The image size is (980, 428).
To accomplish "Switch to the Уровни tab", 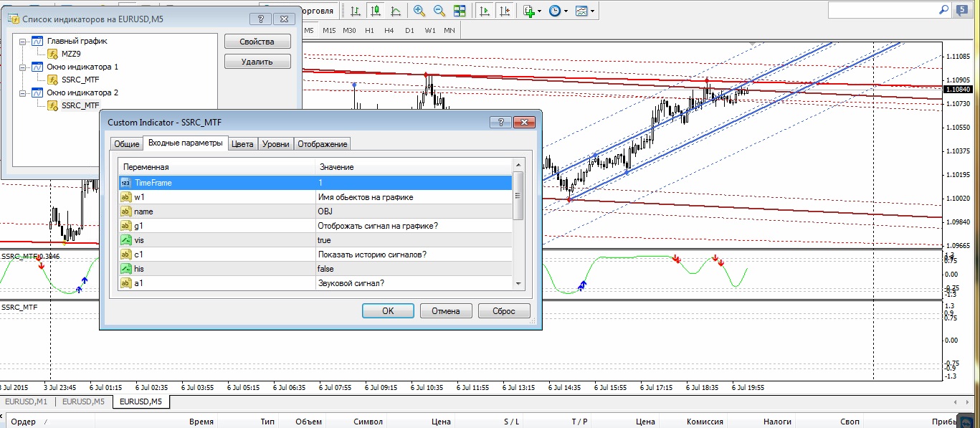I will [276, 144].
